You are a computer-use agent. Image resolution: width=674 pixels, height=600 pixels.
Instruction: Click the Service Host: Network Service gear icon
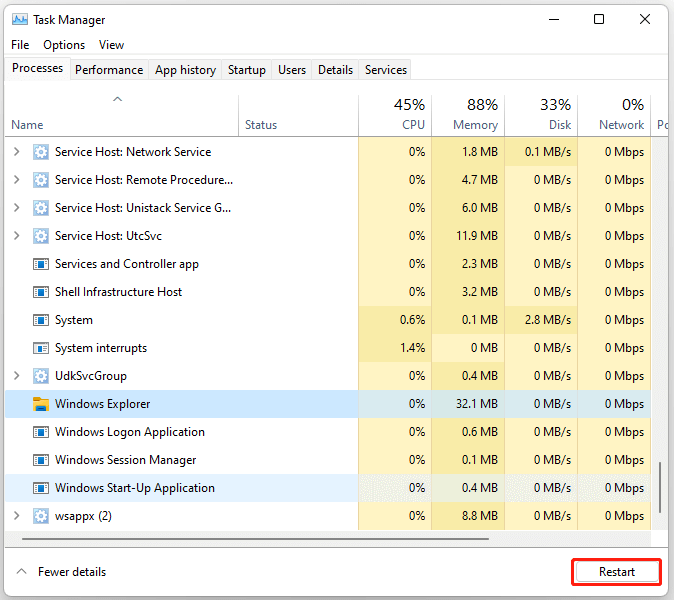click(41, 152)
